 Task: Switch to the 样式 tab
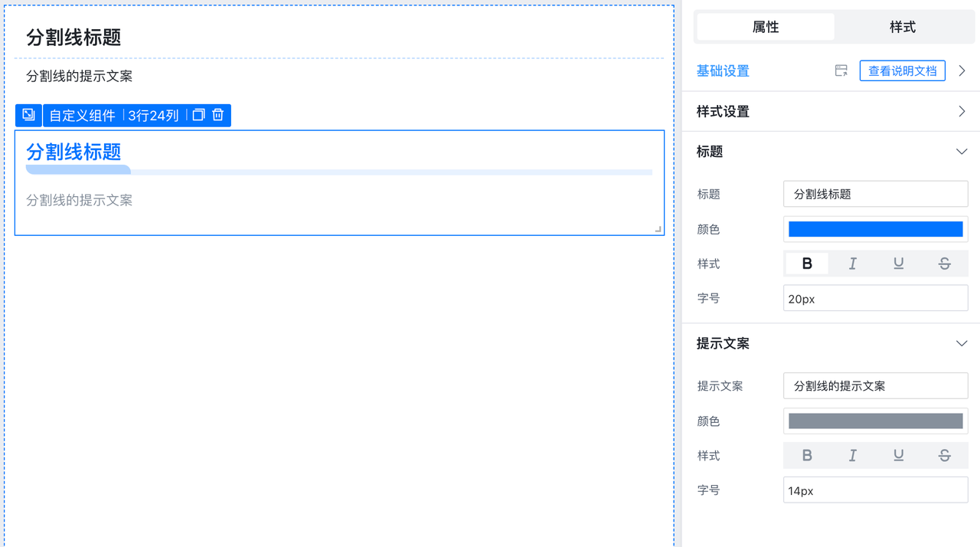pyautogui.click(x=902, y=27)
